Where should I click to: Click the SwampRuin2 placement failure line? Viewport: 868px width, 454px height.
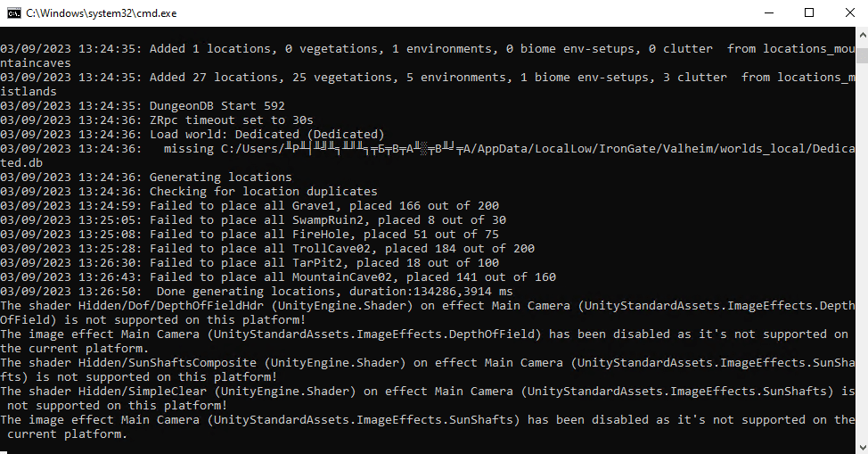tap(328, 219)
